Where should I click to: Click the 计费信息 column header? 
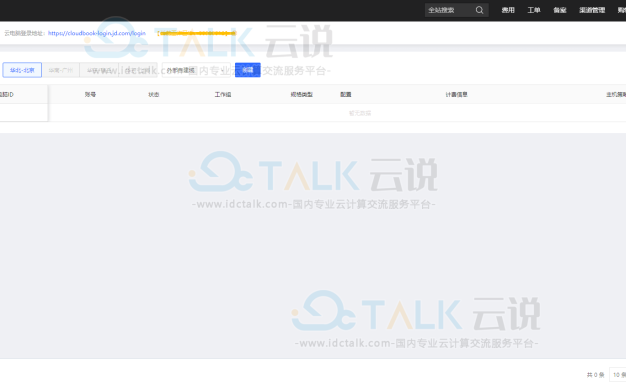tap(456, 95)
